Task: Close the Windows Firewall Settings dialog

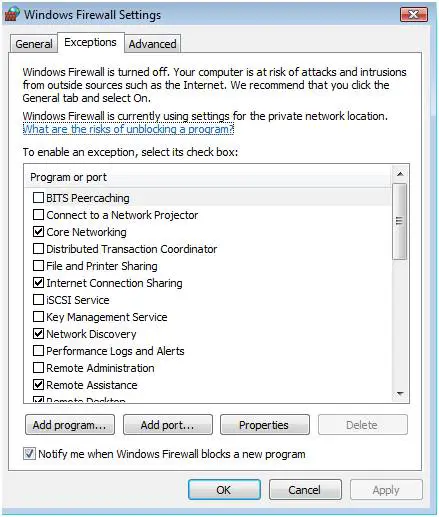Action: click(x=414, y=15)
